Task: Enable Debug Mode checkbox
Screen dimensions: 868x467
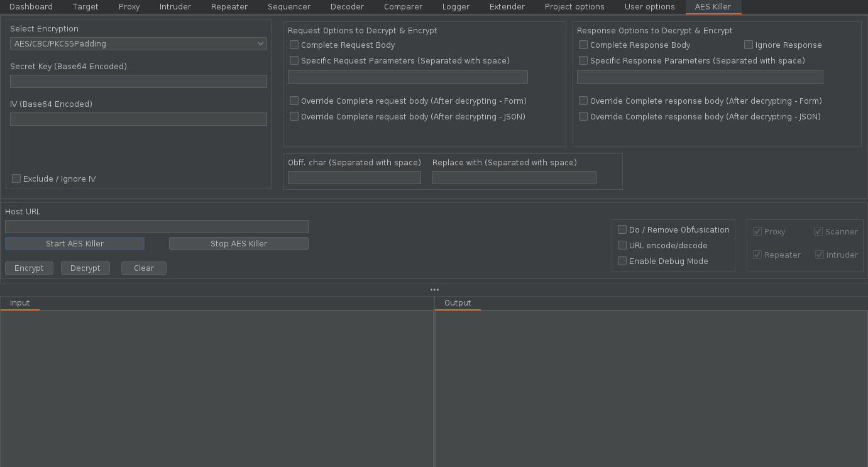Action: [622, 261]
